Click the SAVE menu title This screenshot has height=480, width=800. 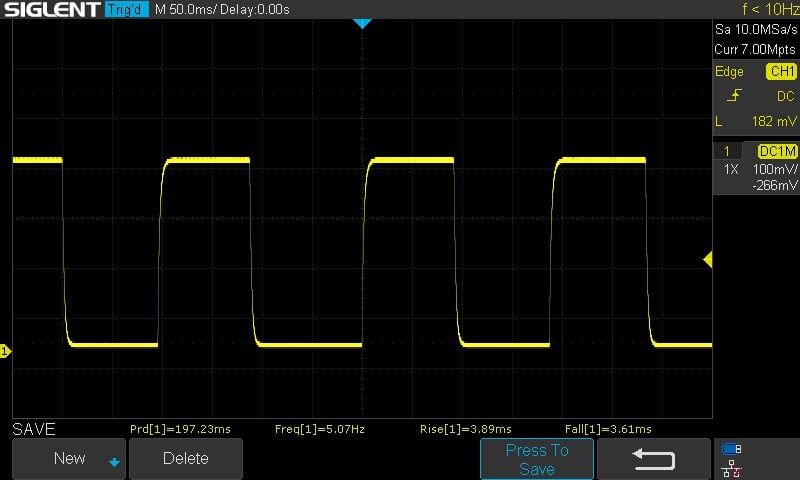click(x=34, y=429)
